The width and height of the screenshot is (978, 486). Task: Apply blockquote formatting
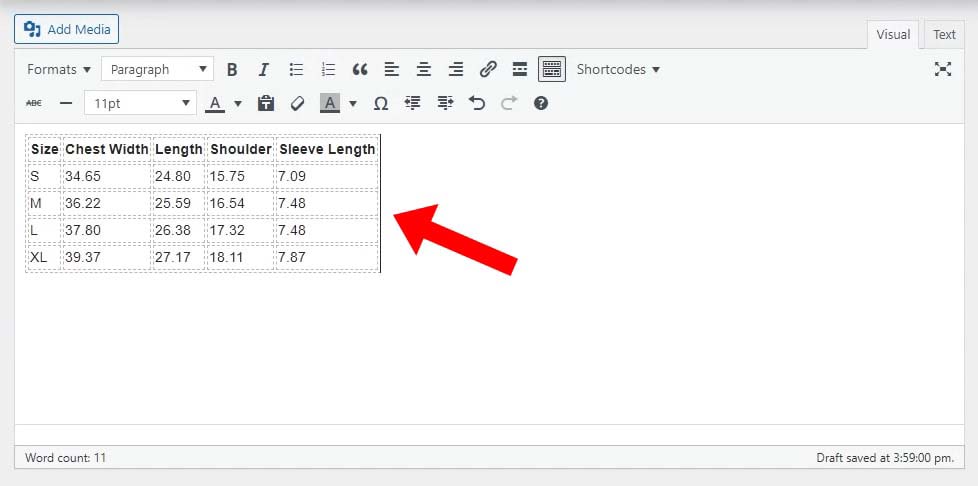pos(360,70)
